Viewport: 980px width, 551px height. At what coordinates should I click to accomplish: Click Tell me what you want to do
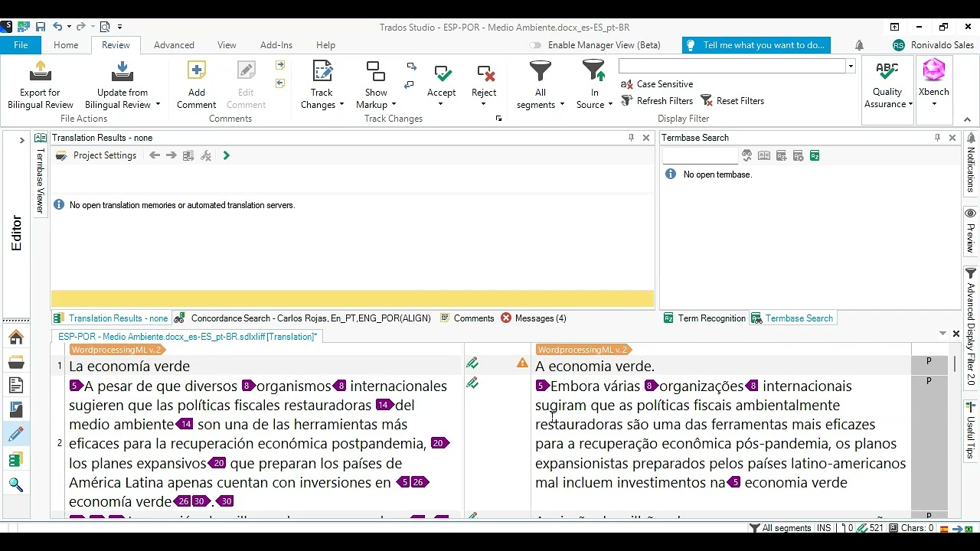756,45
